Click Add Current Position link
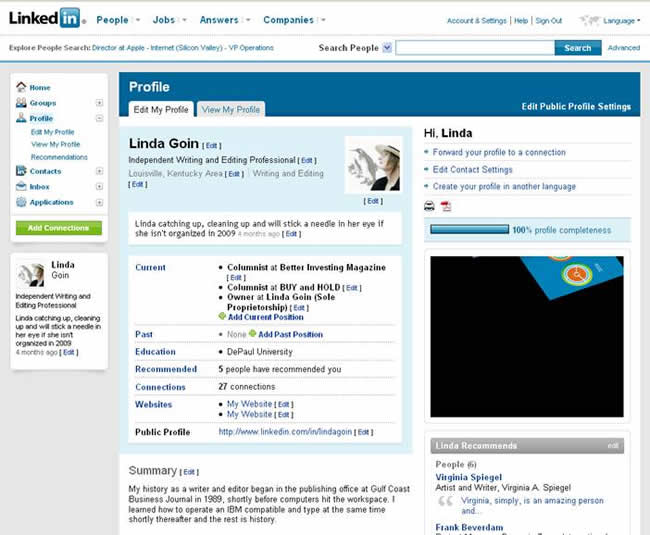Screen dimensions: 650x535 [x=266, y=317]
